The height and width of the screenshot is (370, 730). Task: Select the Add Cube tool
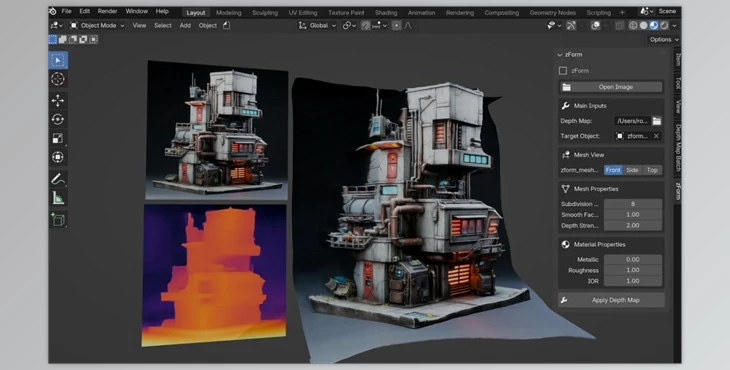tap(58, 219)
